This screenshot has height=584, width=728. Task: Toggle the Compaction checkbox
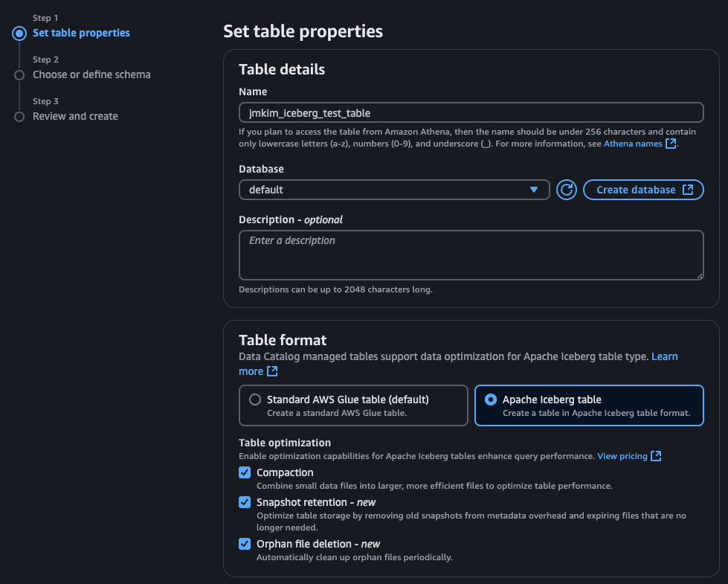click(245, 472)
